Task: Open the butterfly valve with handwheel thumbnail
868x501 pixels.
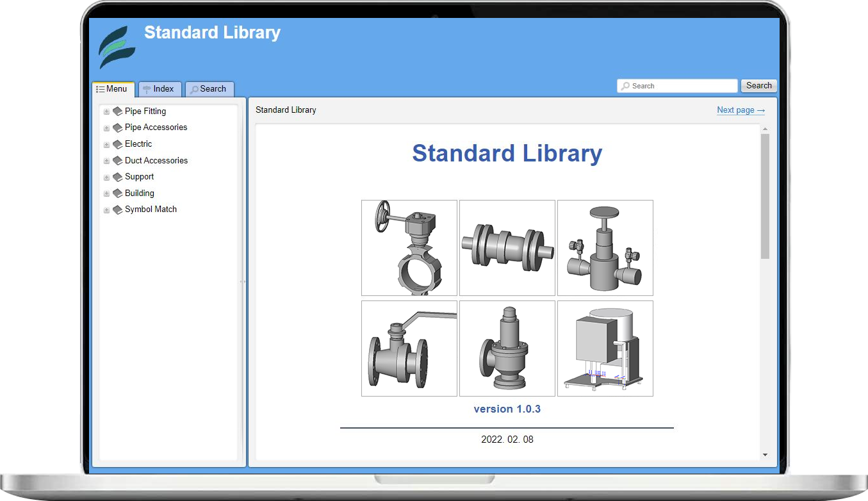Action: point(409,248)
